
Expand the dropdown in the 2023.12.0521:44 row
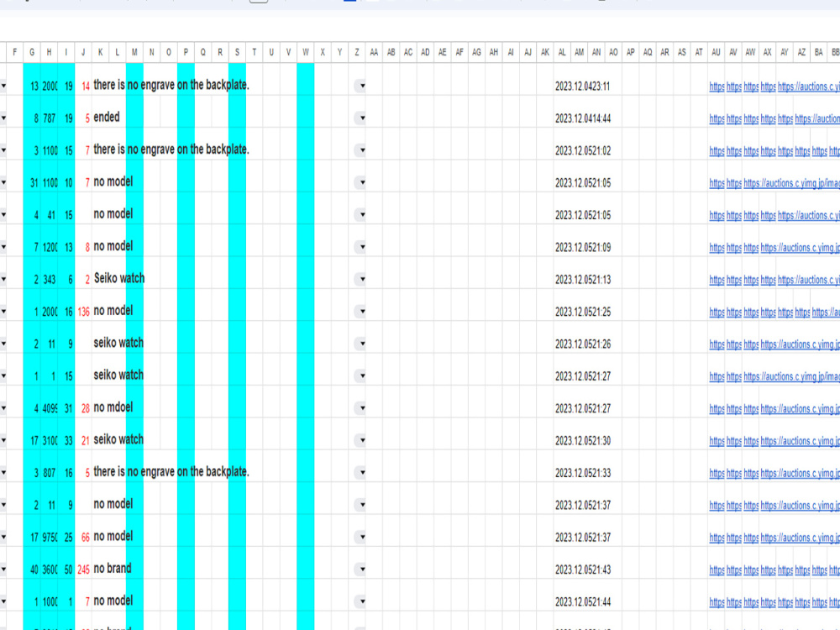pyautogui.click(x=360, y=601)
